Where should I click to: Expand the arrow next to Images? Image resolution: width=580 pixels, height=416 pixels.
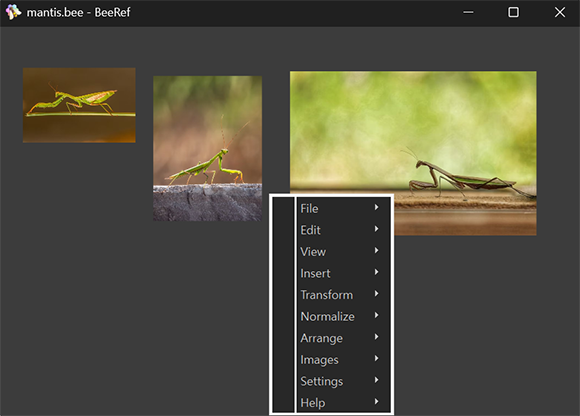click(x=376, y=358)
